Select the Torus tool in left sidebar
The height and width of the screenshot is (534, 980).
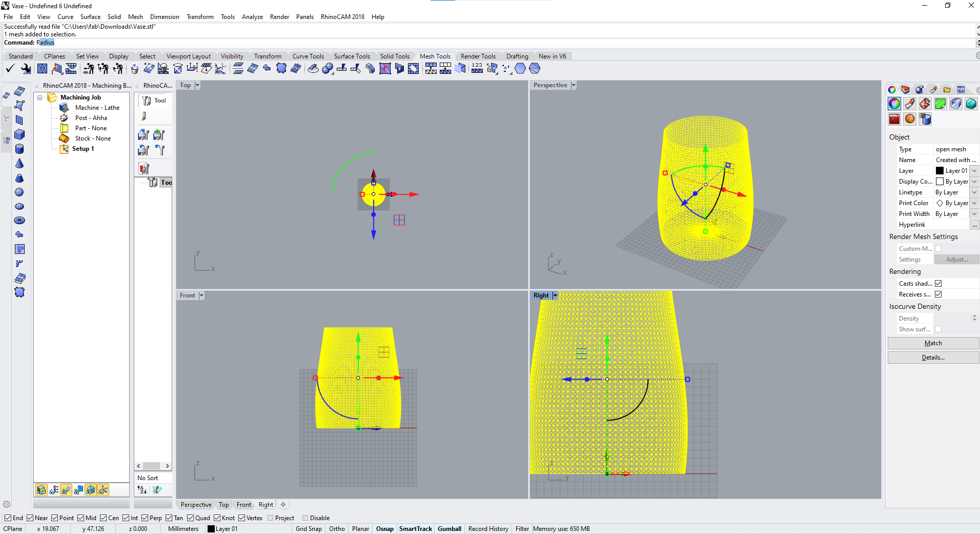coord(19,221)
